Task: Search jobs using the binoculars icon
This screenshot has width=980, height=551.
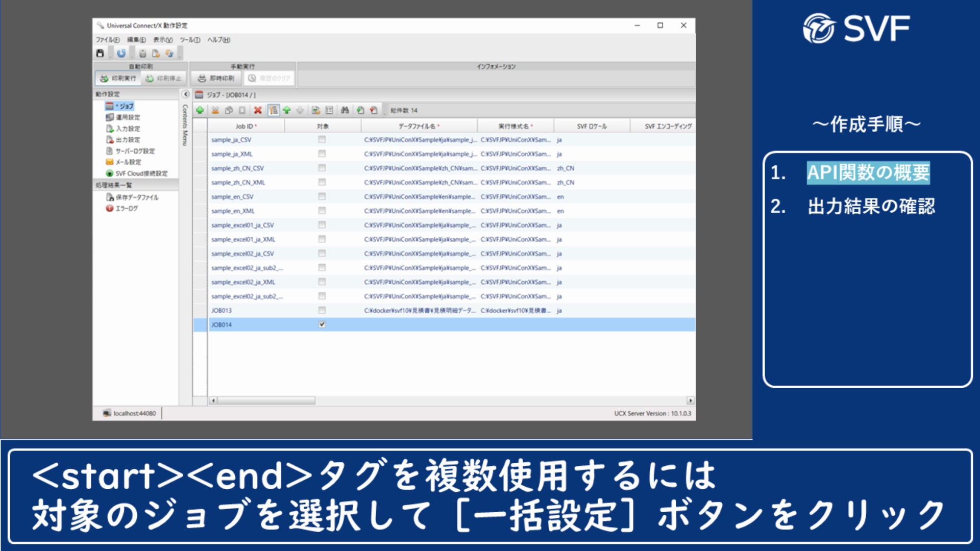Action: [346, 110]
